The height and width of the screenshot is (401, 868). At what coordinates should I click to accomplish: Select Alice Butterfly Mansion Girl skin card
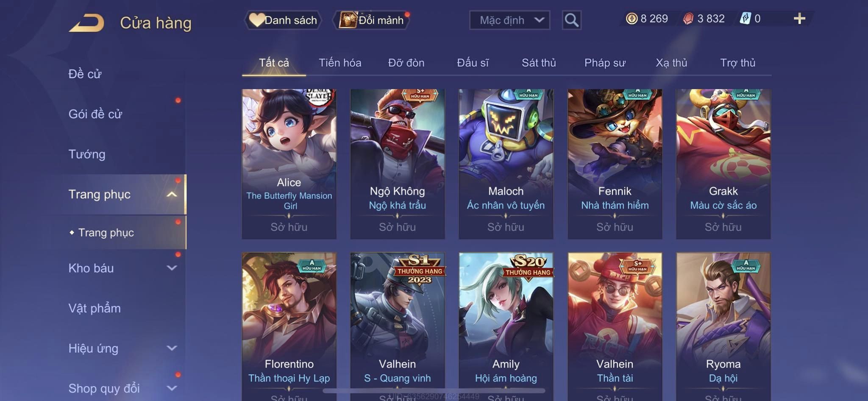pos(289,164)
